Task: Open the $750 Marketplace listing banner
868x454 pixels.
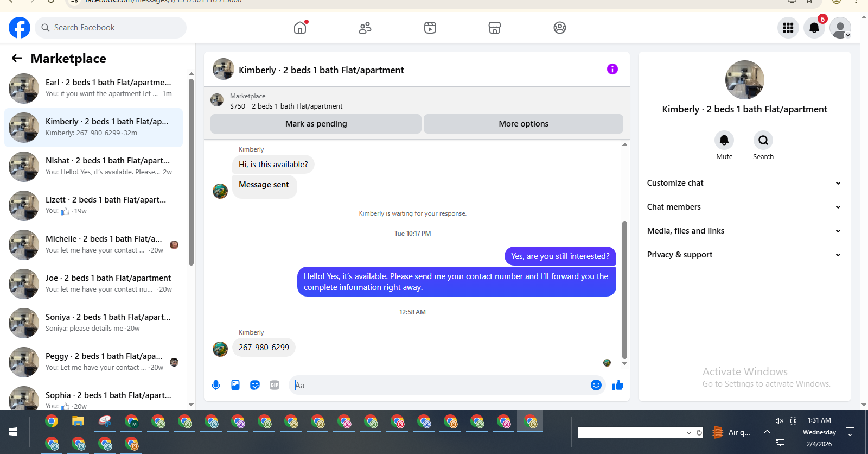Action: (417, 101)
